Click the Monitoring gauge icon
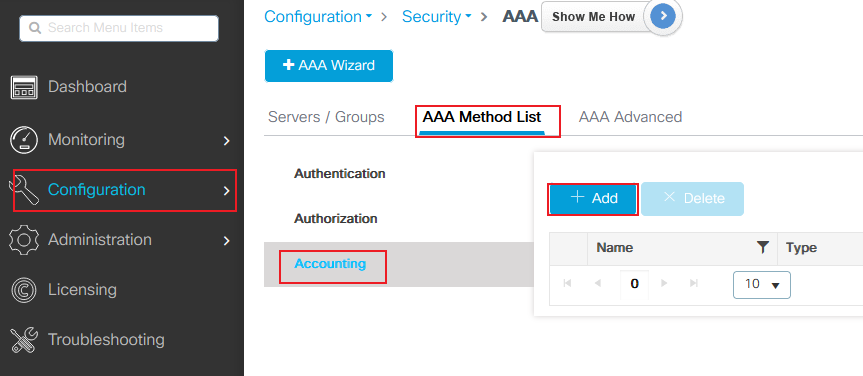The width and height of the screenshot is (863, 376). coord(24,139)
